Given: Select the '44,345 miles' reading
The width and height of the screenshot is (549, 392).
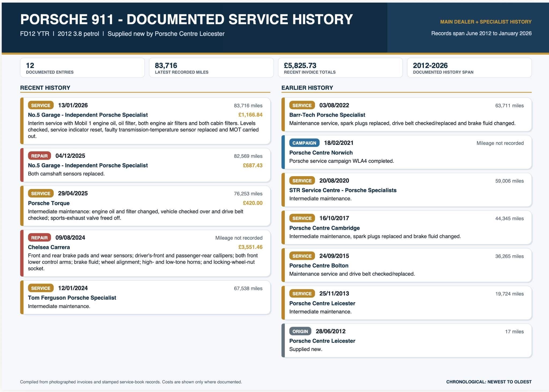Looking at the screenshot, I should point(510,218).
